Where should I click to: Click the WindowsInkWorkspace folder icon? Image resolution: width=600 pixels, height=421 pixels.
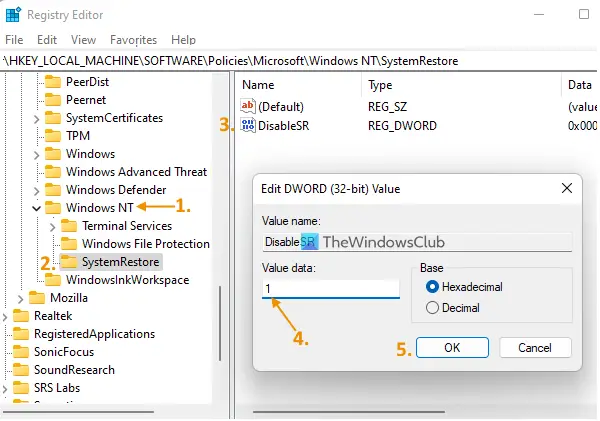click(53, 279)
